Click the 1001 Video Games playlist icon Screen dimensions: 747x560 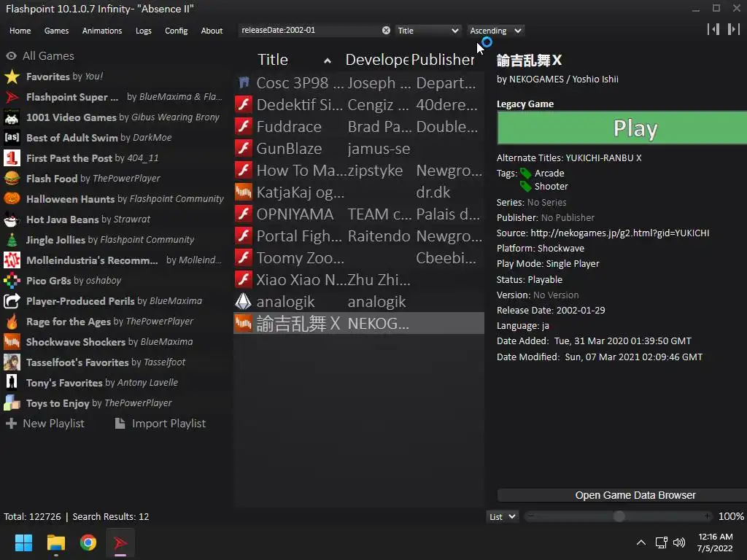coord(12,117)
